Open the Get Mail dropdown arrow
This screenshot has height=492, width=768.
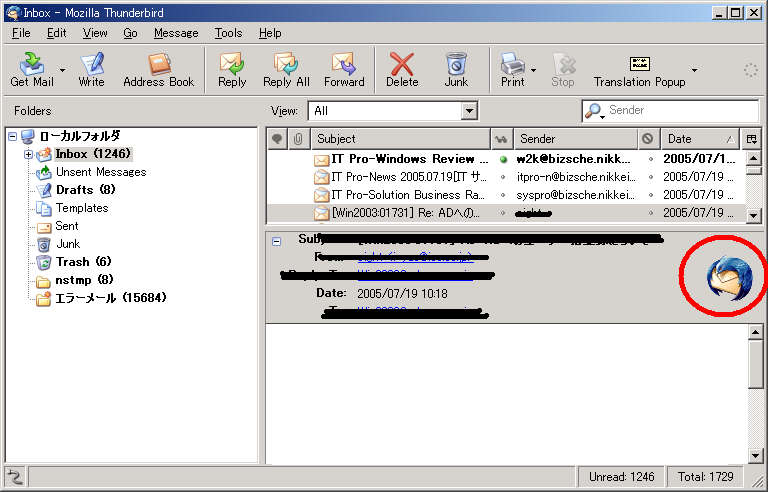(62, 70)
